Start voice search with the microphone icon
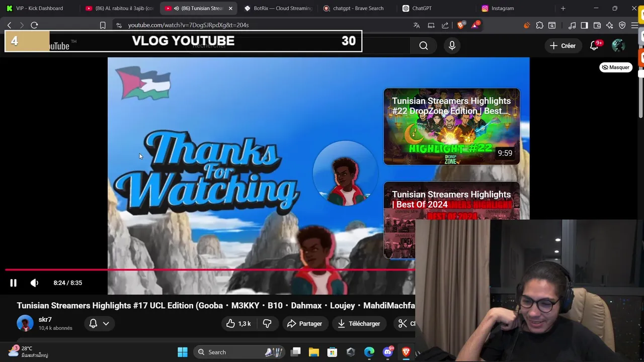This screenshot has height=362, width=644. pos(452,46)
